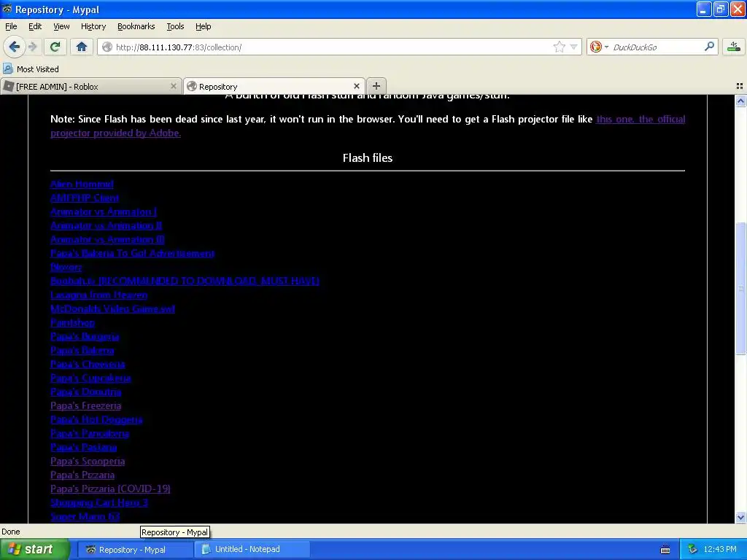Open the Papa's Freezeria link
The width and height of the screenshot is (747, 560).
point(86,405)
